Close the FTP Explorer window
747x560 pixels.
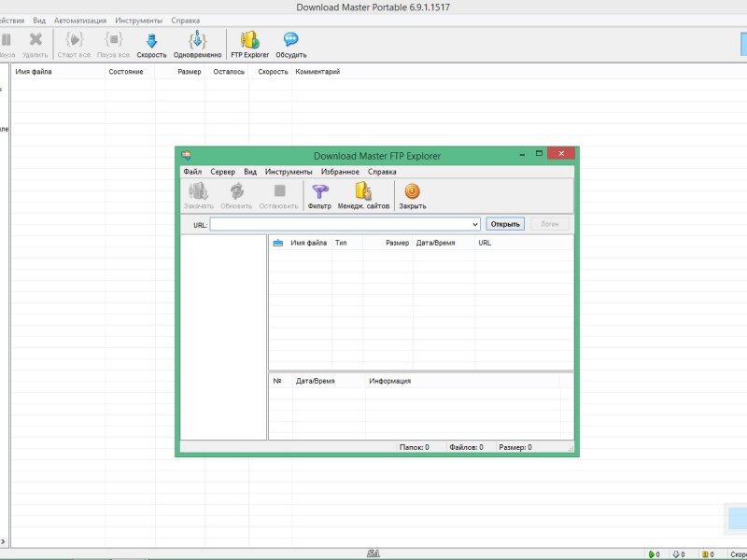tap(561, 153)
